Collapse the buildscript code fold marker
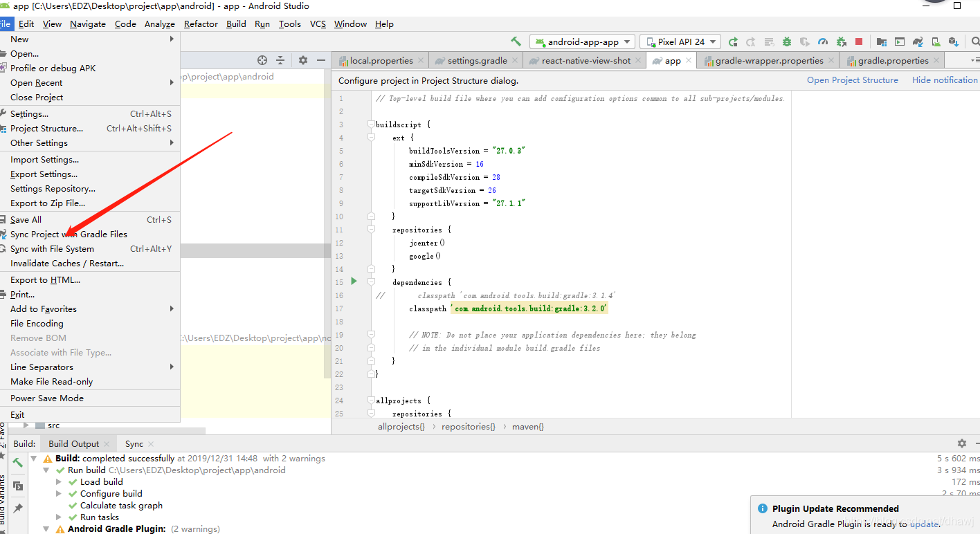This screenshot has width=980, height=534. pyautogui.click(x=371, y=125)
